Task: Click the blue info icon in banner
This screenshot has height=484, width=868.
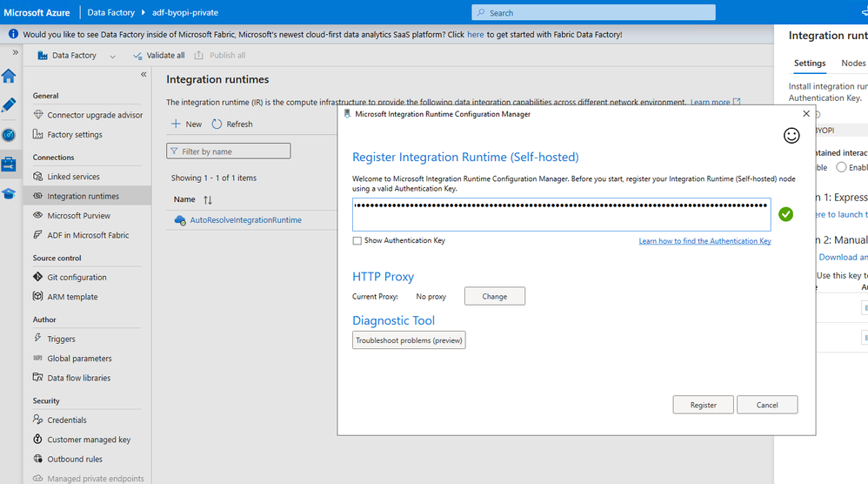Action: (x=13, y=34)
